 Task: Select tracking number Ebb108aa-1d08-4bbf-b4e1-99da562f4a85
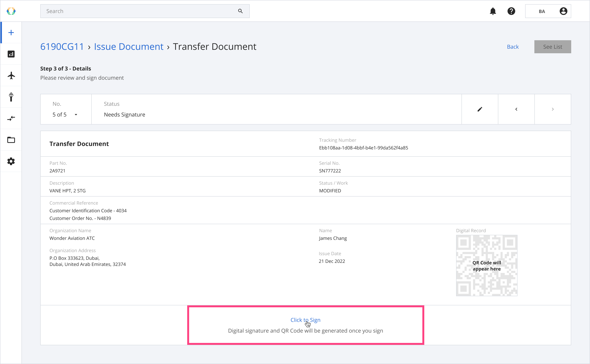(363, 148)
